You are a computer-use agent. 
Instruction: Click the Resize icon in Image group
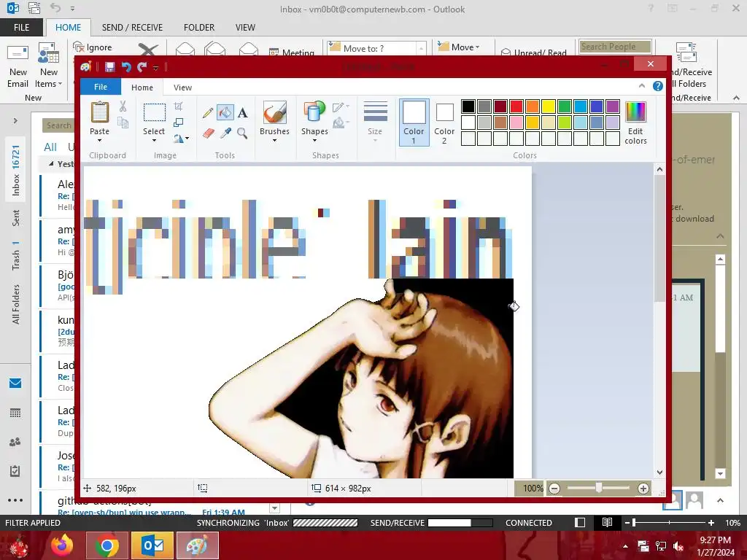point(179,122)
